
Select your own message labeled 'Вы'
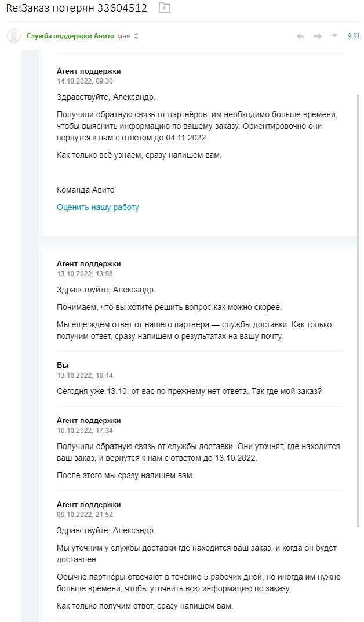point(61,367)
